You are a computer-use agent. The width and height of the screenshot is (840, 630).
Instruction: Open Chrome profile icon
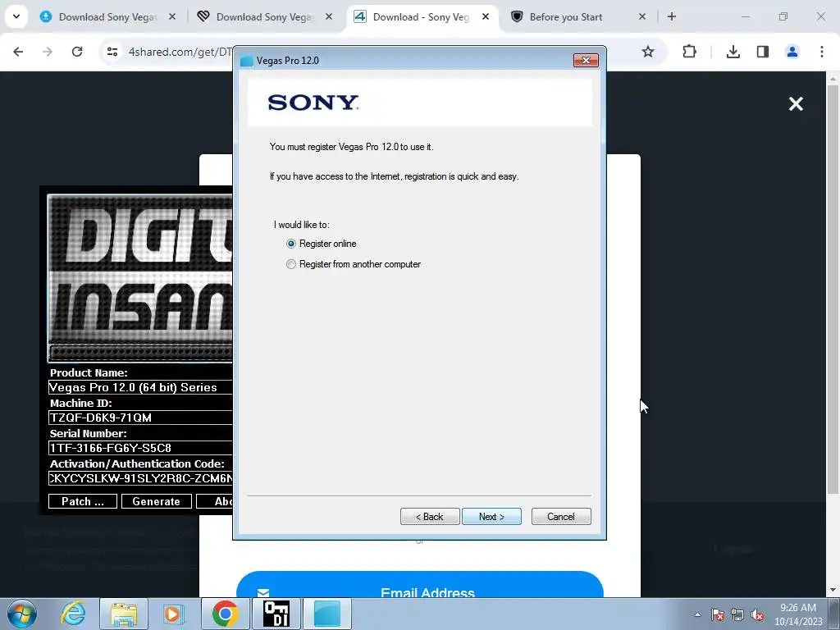792,52
